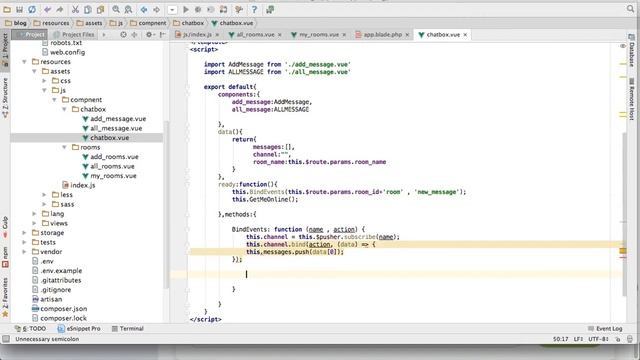This screenshot has width=640, height=360.
Task: Click the UTF-8 encoding selector
Action: click(x=598, y=339)
